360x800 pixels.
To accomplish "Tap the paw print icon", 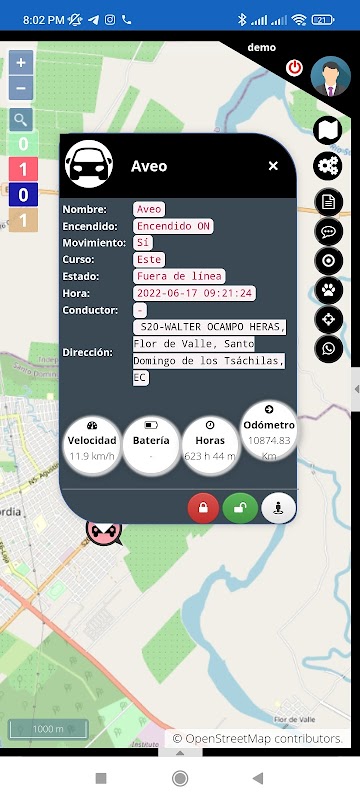I will 328,290.
